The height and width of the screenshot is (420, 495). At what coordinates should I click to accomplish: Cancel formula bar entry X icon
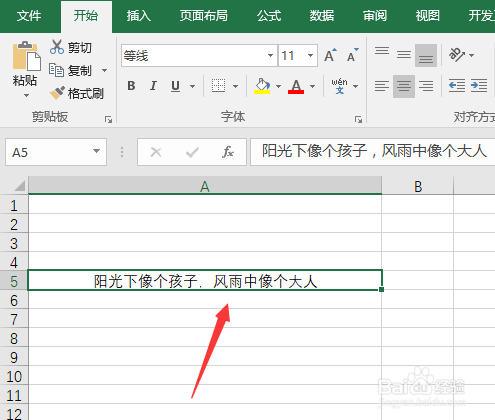click(x=156, y=152)
